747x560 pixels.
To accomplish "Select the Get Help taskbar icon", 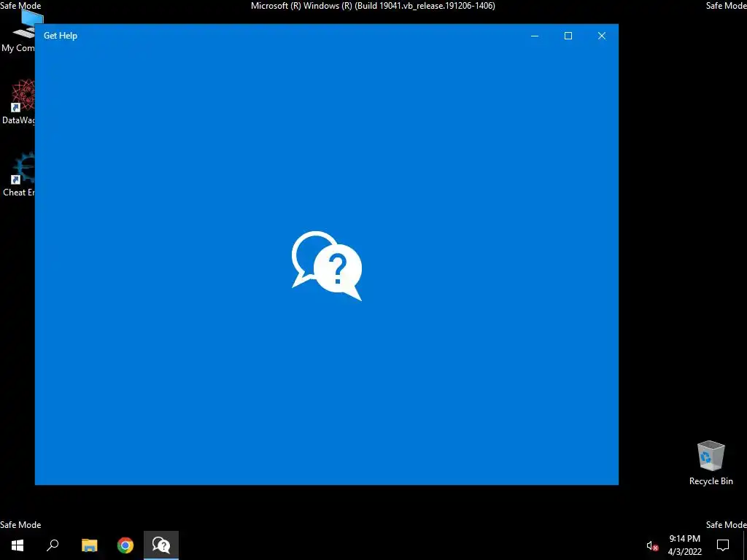I will click(161, 545).
